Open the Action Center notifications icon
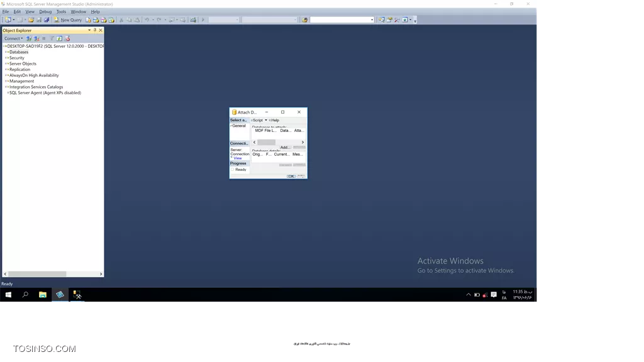Image resolution: width=644 pixels, height=362 pixels. coord(494,295)
